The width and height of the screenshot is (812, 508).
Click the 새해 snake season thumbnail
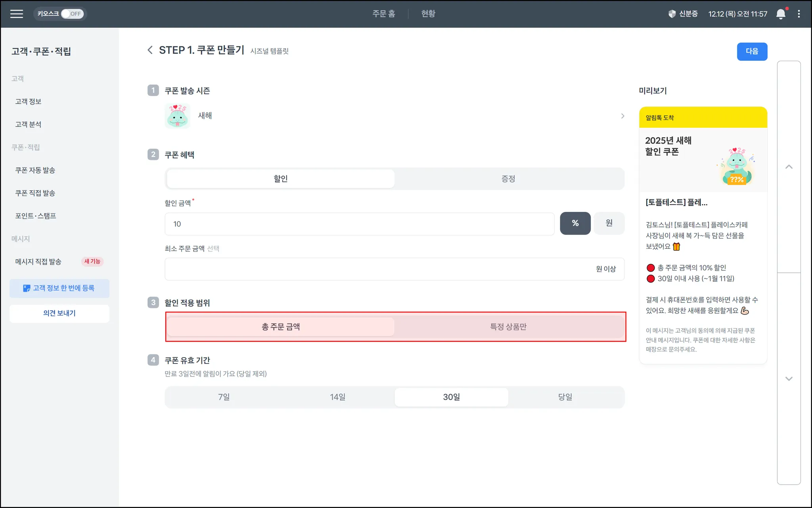click(177, 115)
